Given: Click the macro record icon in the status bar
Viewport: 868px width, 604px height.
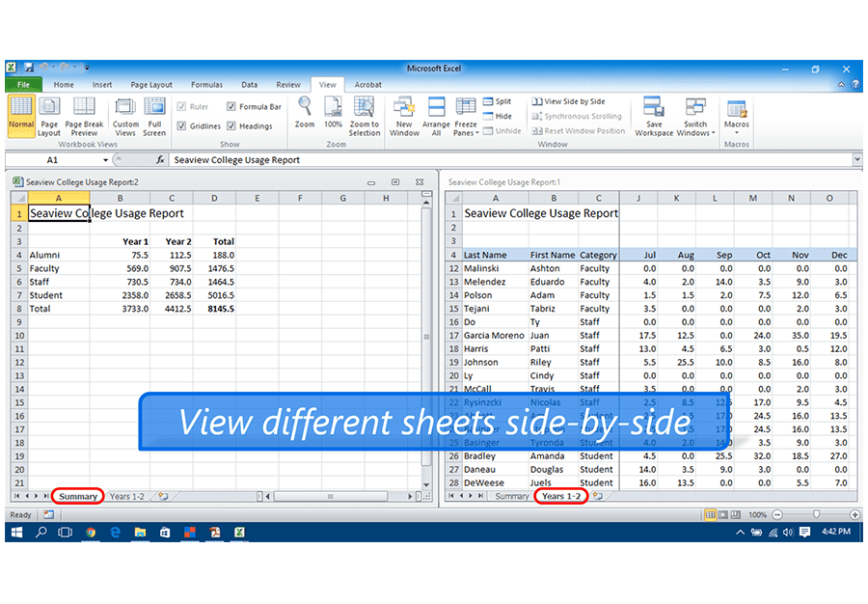Looking at the screenshot, I should [x=49, y=515].
